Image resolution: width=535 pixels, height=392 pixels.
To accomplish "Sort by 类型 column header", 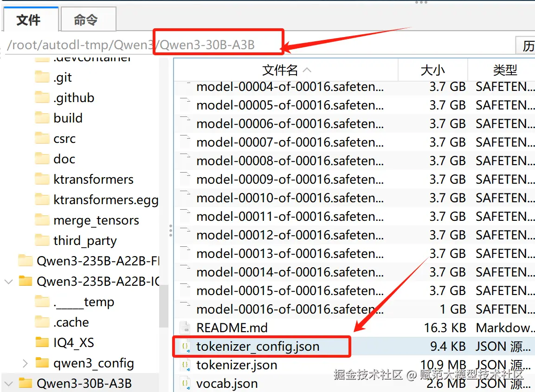I will (501, 70).
